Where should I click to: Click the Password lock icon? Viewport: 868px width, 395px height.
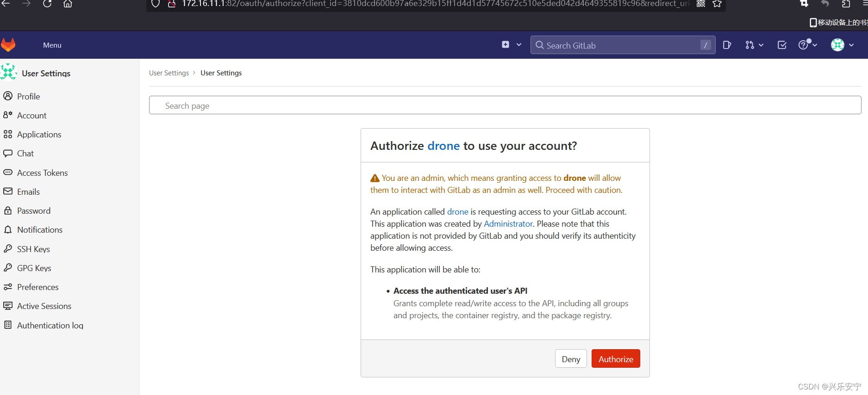8,210
